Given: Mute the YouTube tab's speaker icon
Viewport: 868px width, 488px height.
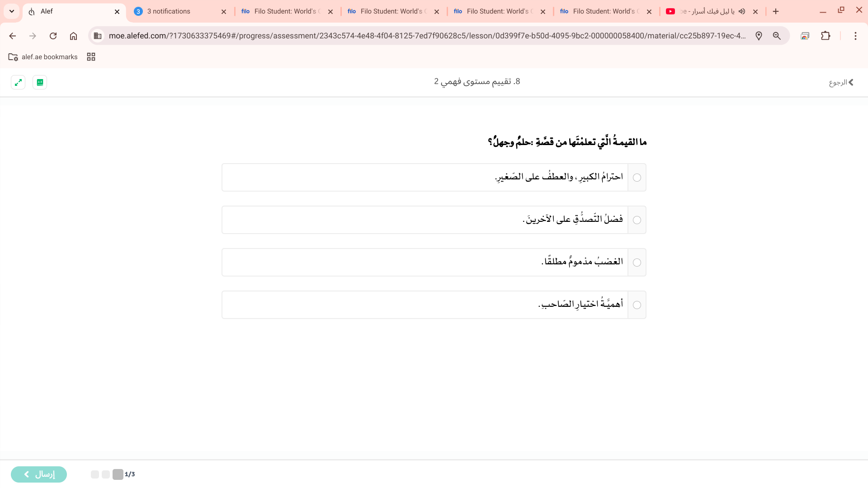Looking at the screenshot, I should 742,11.
